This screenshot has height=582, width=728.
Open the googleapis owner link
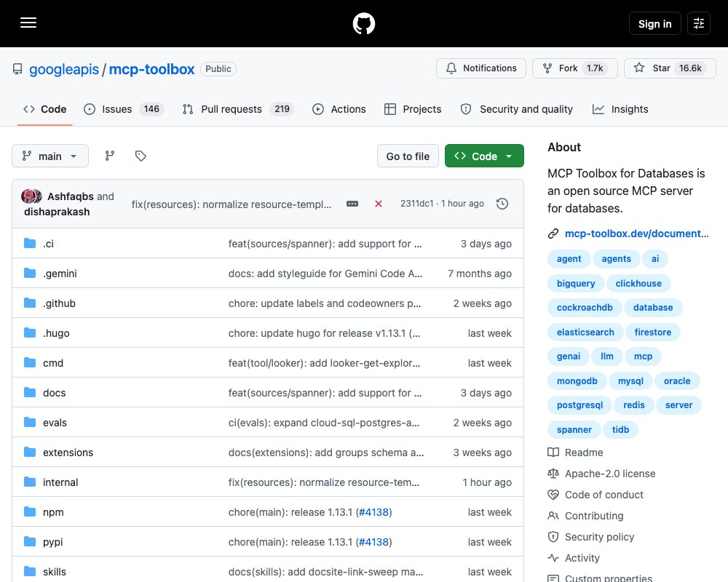point(64,69)
